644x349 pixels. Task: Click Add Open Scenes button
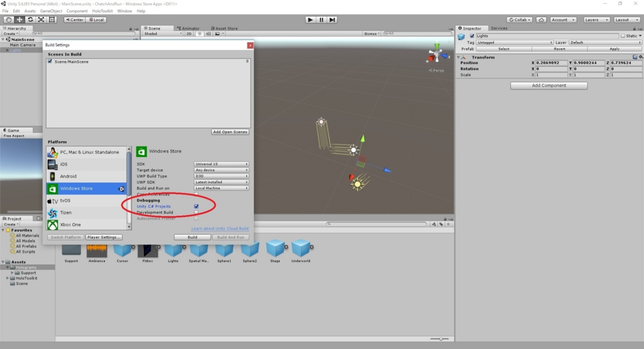[230, 132]
